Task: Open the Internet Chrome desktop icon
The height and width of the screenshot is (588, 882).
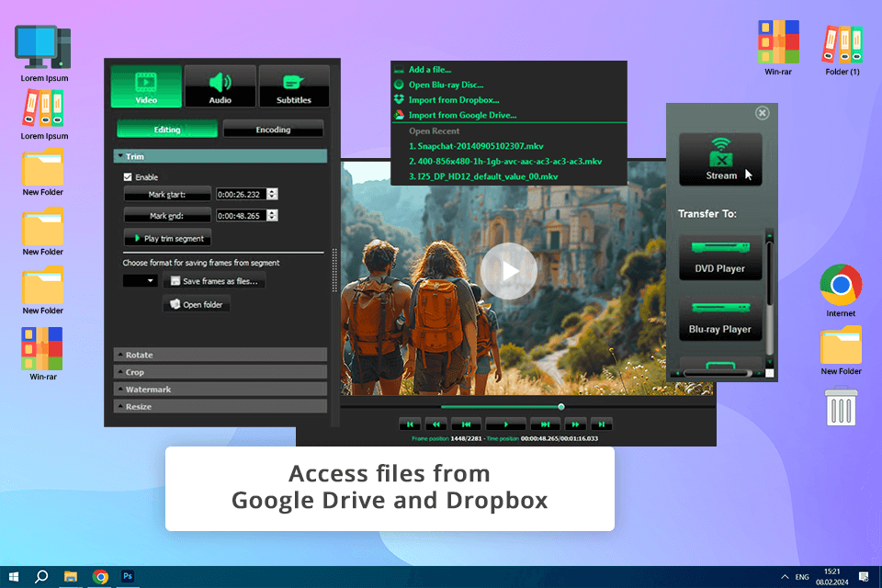Action: tap(841, 290)
